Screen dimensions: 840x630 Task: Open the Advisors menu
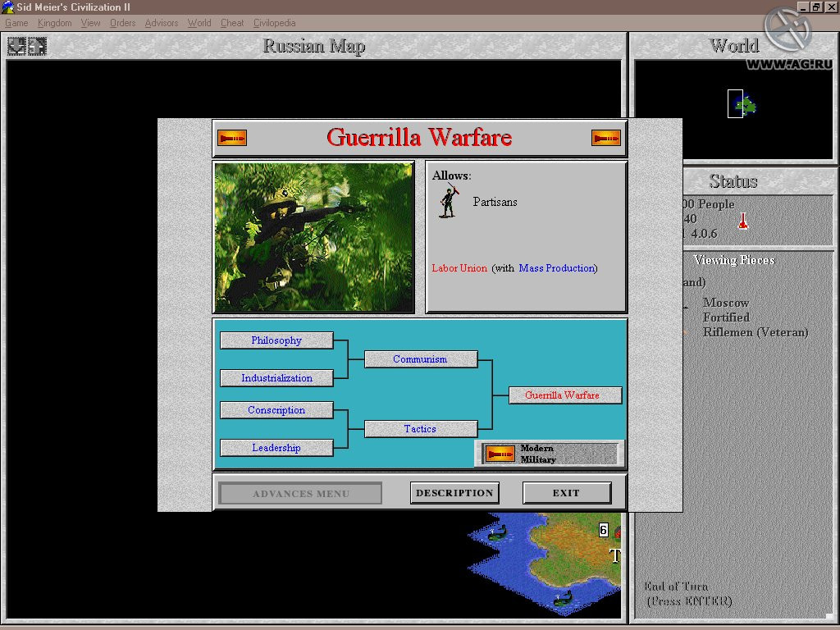[x=162, y=23]
